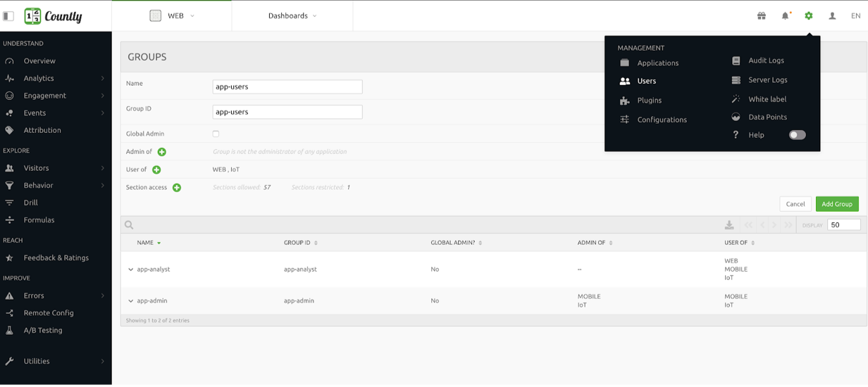Sort by the User Of column
Screen dimensions: 868x387
(740, 243)
